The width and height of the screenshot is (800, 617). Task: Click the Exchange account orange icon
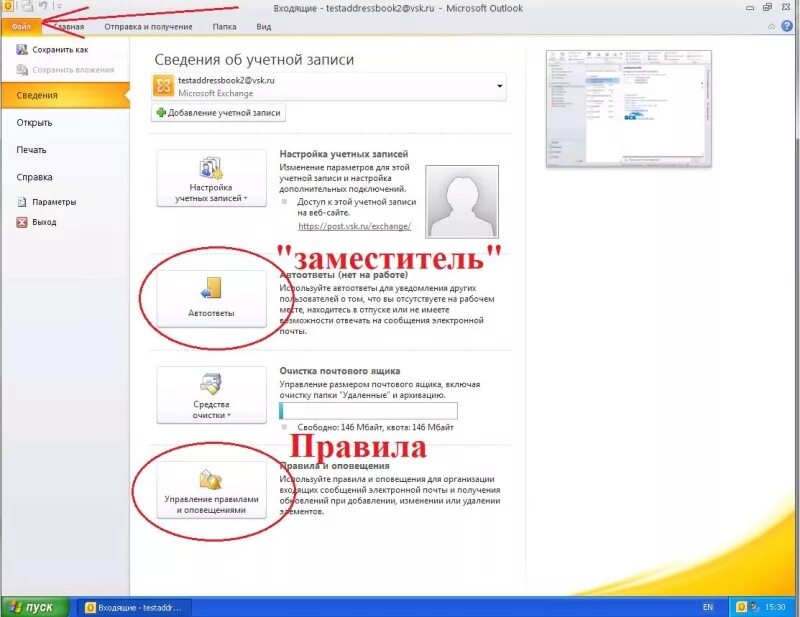[x=163, y=86]
